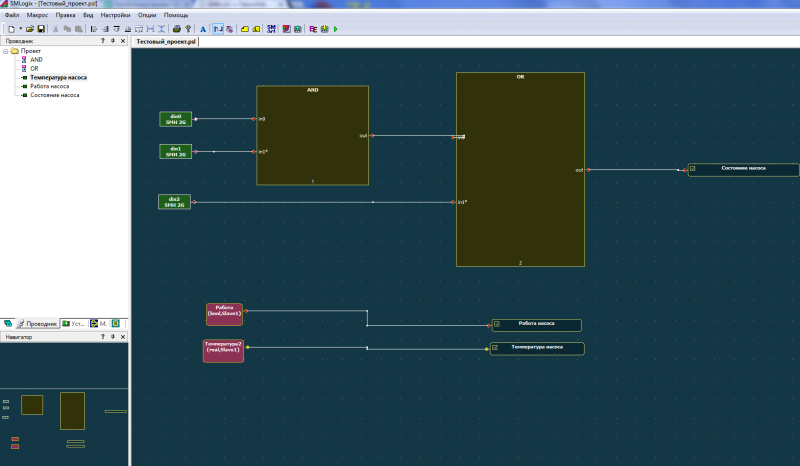Click the Print icon in toolbar
The width and height of the screenshot is (800, 466).
click(176, 29)
